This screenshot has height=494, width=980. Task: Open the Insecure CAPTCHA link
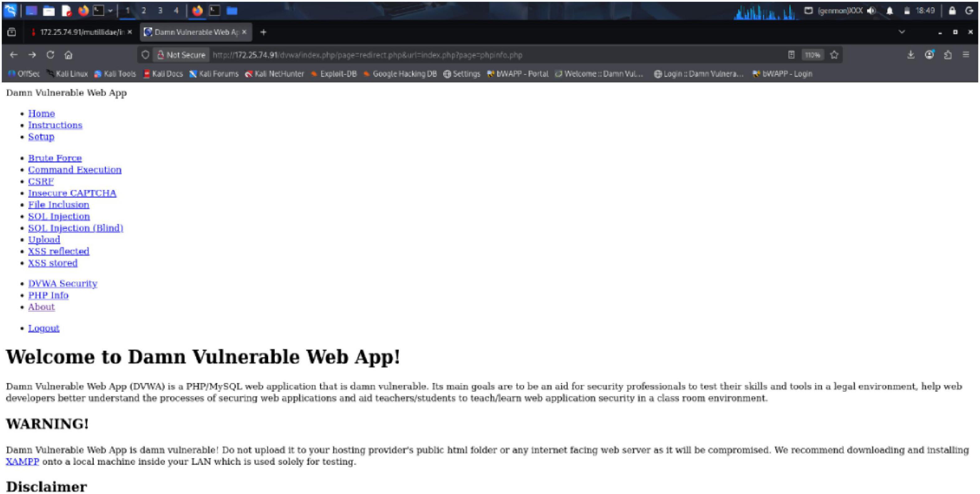coord(72,193)
